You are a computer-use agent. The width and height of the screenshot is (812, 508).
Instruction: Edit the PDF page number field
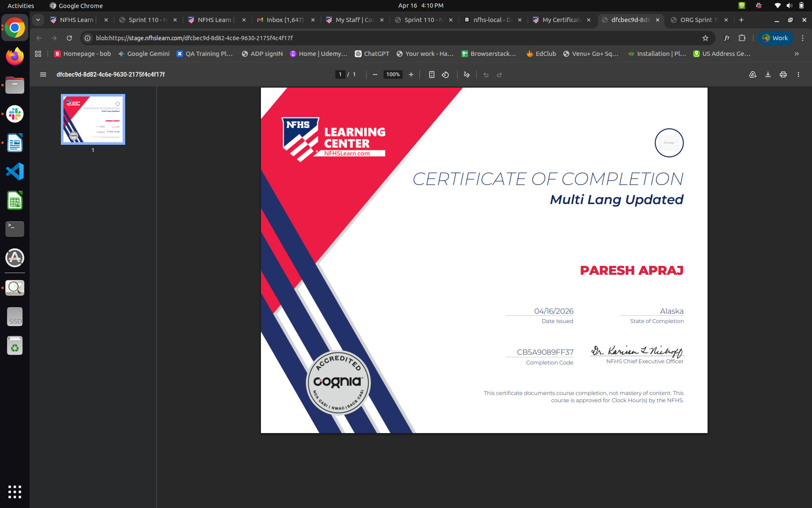click(x=340, y=75)
